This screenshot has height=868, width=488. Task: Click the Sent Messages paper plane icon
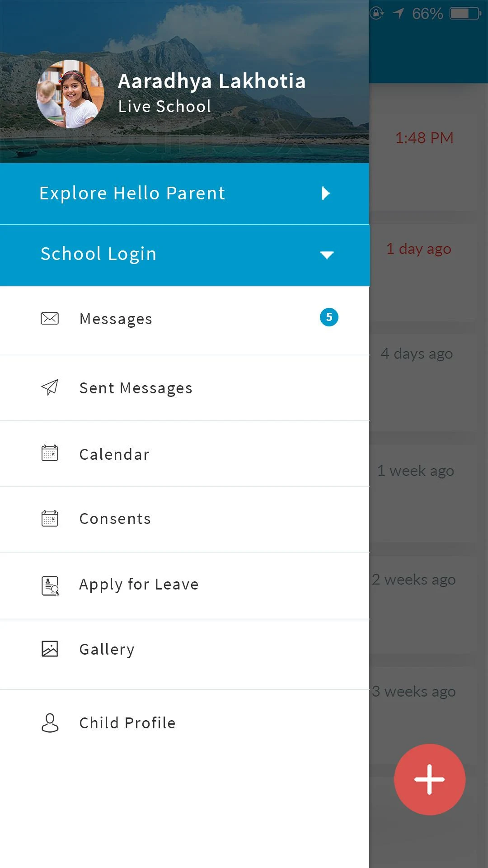(x=50, y=387)
